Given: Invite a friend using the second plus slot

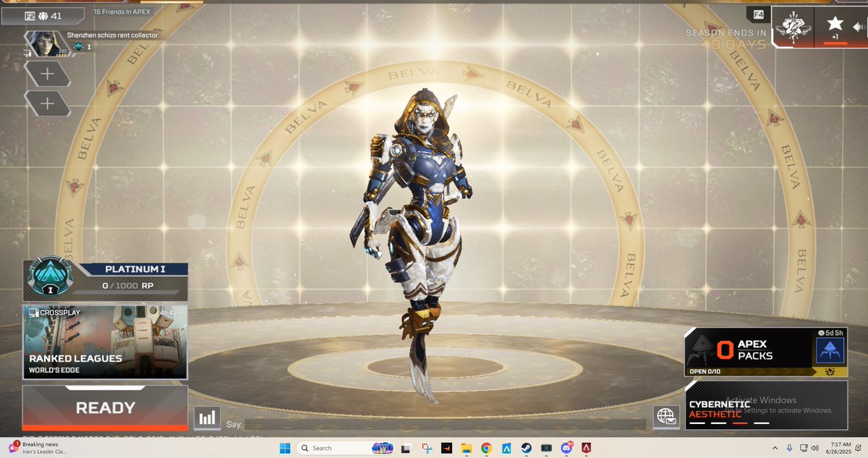Looking at the screenshot, I should click(47, 103).
